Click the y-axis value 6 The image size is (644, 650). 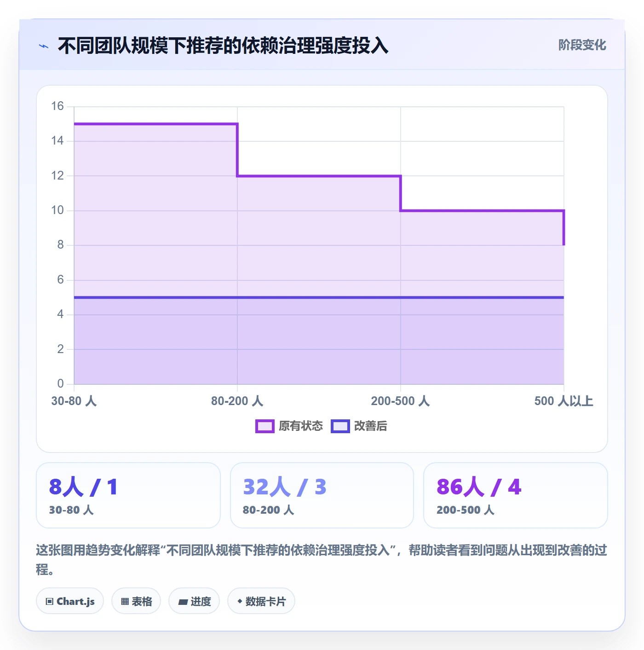(60, 280)
